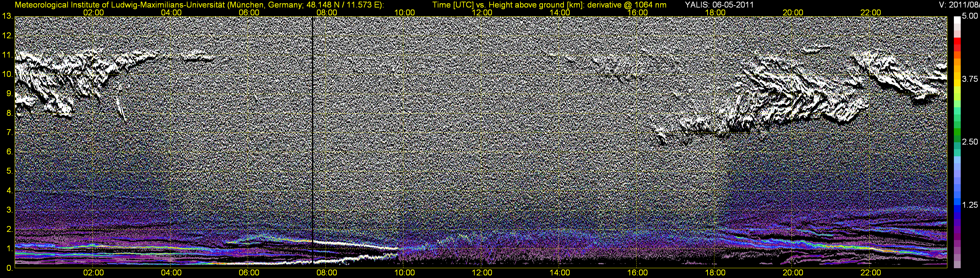Click the 0 km height axis label
This screenshot has width=980, height=278.
click(10, 268)
